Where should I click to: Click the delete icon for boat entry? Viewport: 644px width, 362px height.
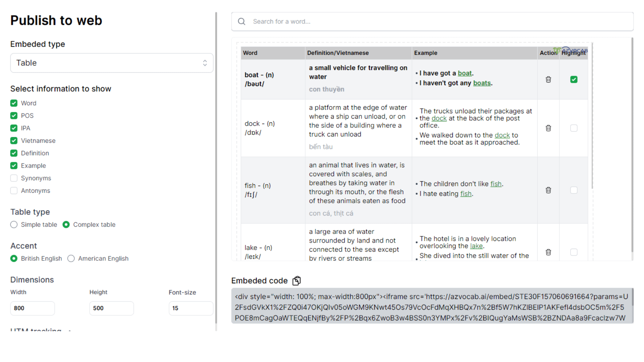(548, 79)
